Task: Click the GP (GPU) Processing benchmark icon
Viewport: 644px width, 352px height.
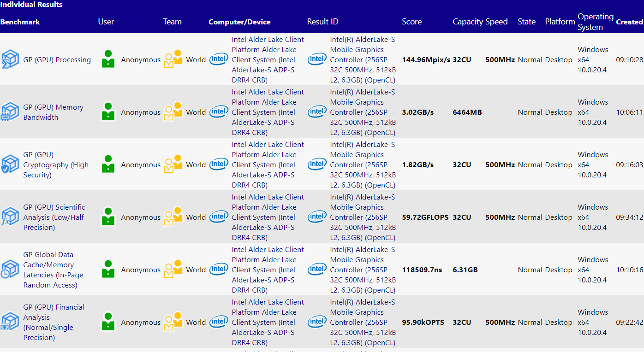Action: [x=10, y=59]
